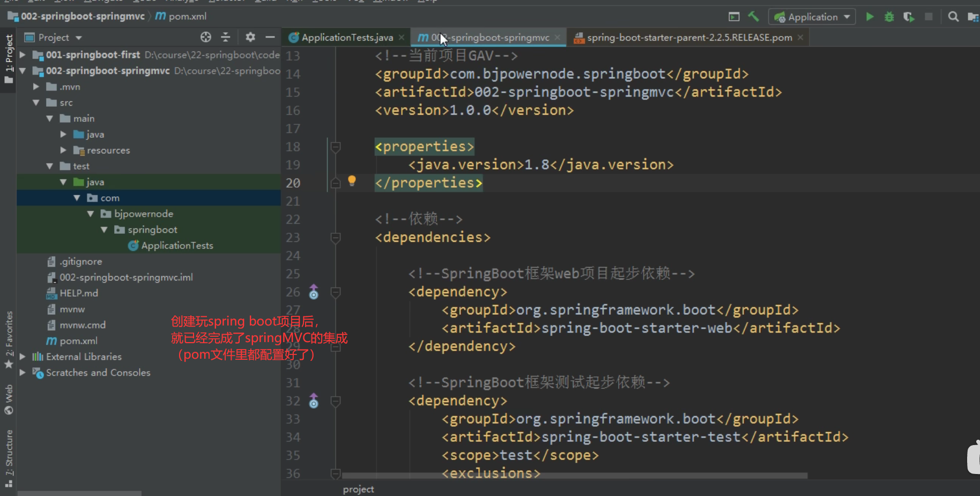980x496 pixels.
Task: Click the gutter bean icon on line 26
Action: (x=314, y=292)
